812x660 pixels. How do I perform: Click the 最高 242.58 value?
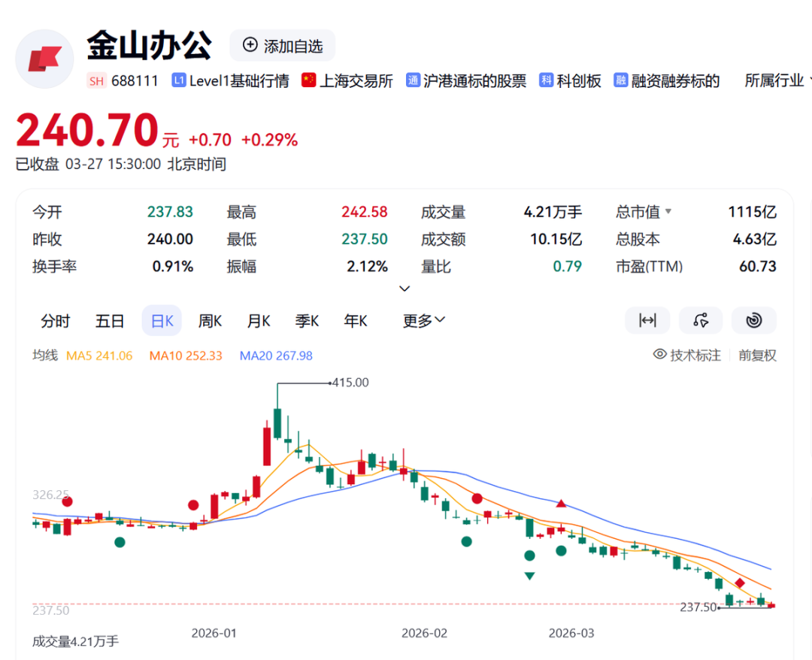point(364,212)
